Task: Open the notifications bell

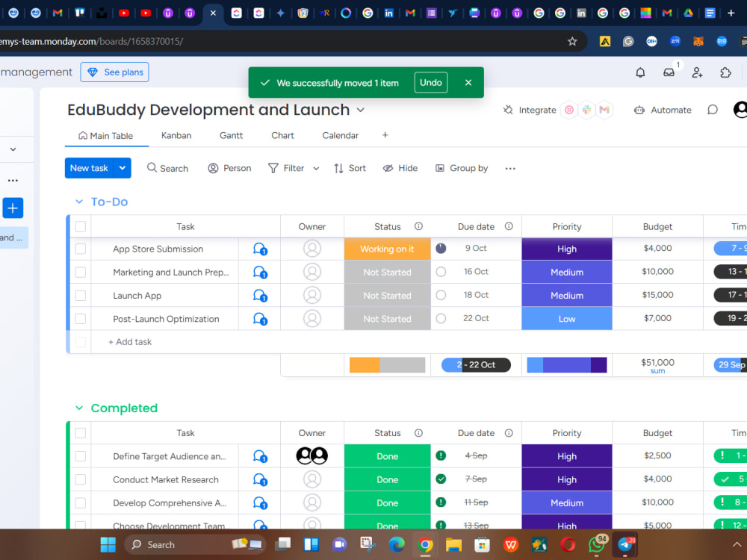Action: [640, 72]
